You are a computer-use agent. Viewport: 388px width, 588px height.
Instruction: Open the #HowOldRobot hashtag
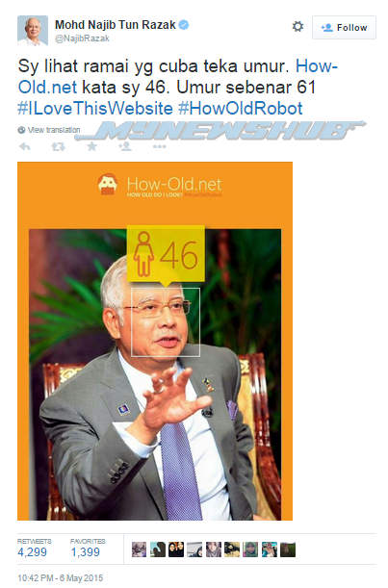(240, 109)
